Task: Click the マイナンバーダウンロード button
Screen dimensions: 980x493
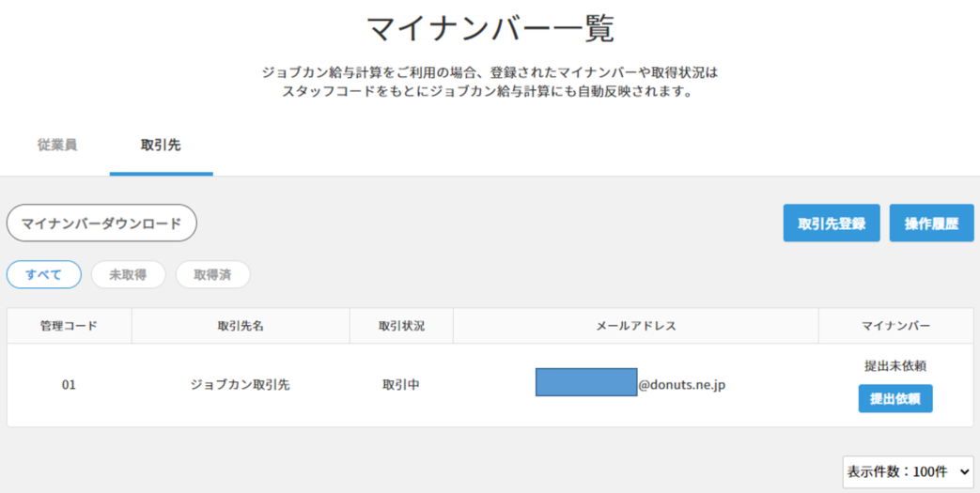Action: click(101, 223)
